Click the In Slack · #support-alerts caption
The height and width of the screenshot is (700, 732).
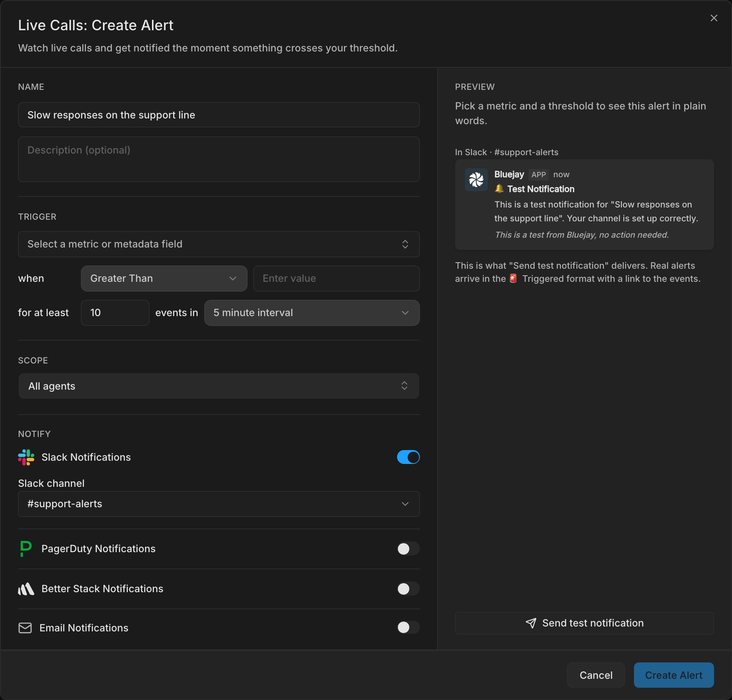click(507, 152)
